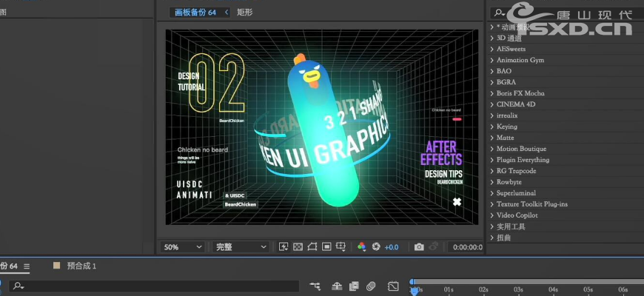
Task: Select the Texture Toolkit Plug-ins row
Action: (565, 204)
